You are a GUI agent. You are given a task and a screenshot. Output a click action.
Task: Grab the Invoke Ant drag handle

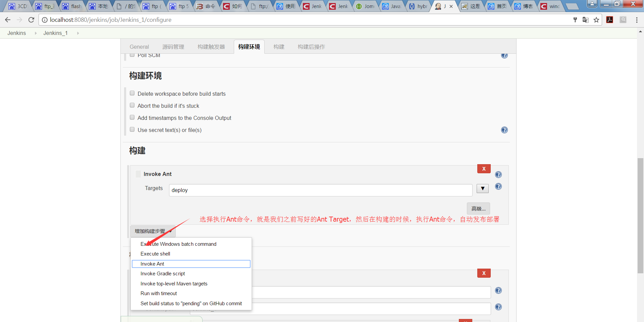(x=138, y=174)
